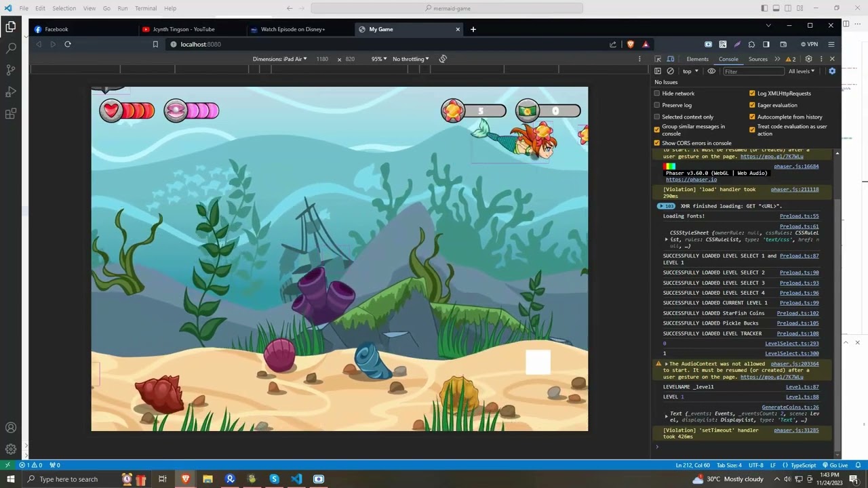The image size is (868, 488).
Task: Toggle Brave sidebar panel icon
Action: [766, 44]
